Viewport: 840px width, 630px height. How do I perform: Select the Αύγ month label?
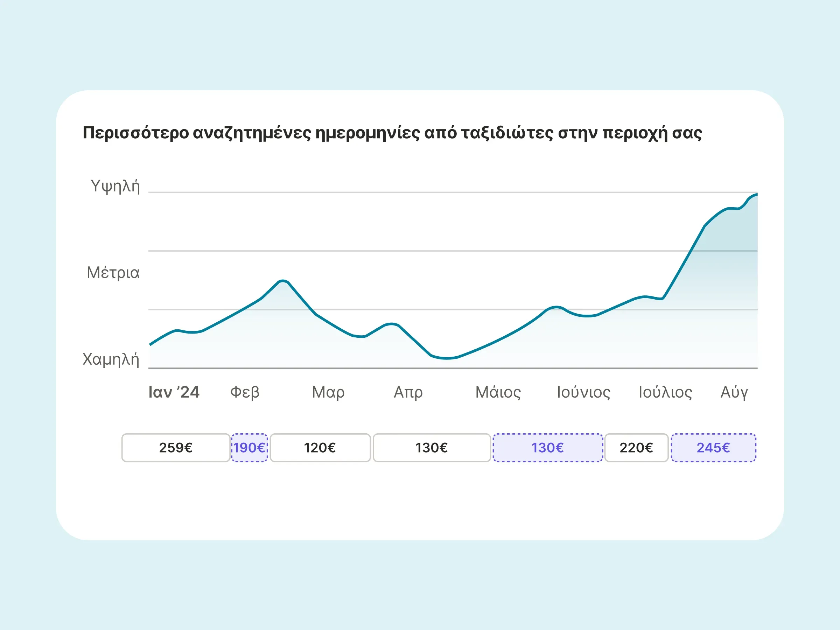click(x=734, y=392)
